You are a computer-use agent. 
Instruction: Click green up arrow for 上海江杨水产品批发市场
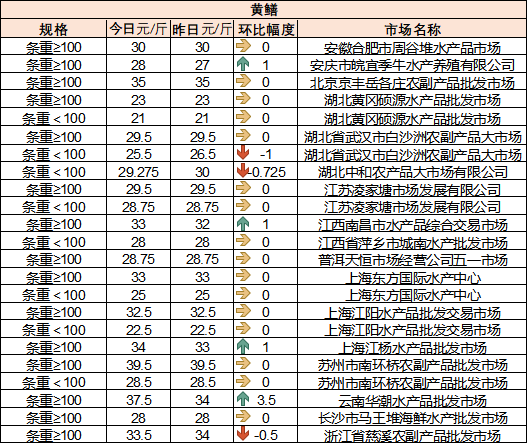click(x=243, y=346)
